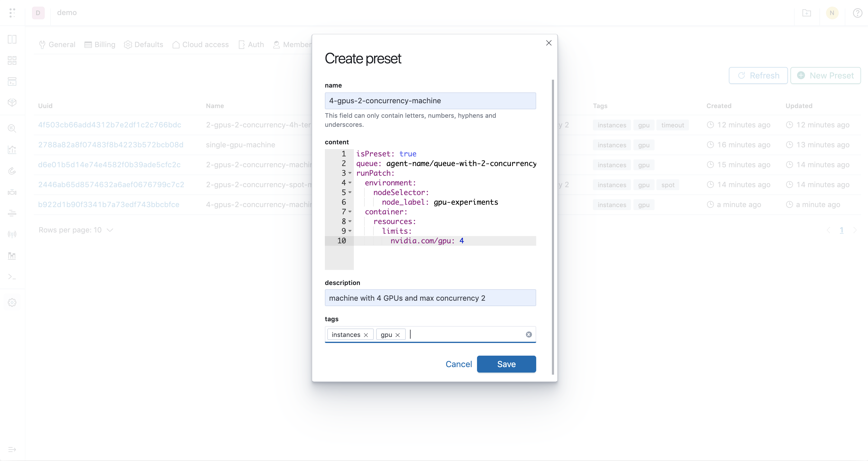Viewport: 868px width, 461px height.
Task: Open the N user avatar menu
Action: pyautogui.click(x=832, y=13)
